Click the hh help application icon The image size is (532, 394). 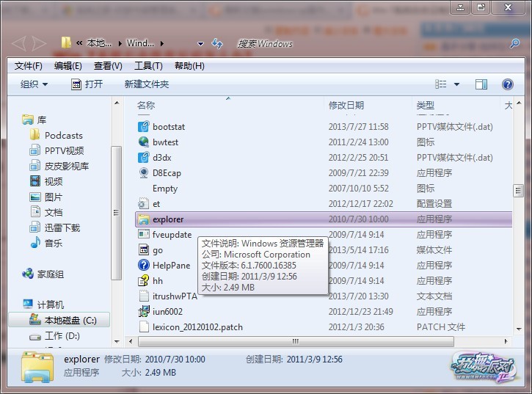[144, 281]
